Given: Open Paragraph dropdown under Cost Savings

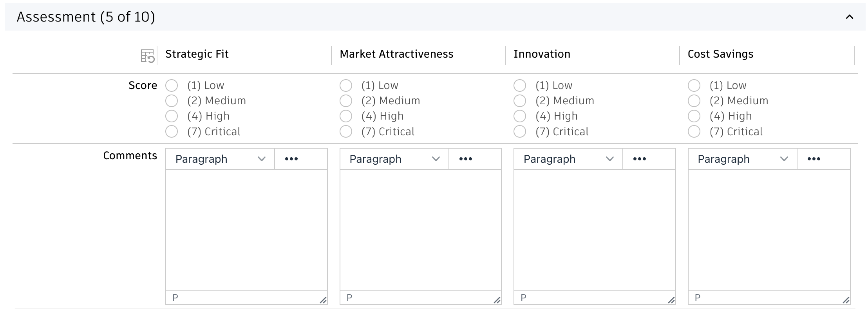Looking at the screenshot, I should tap(742, 159).
